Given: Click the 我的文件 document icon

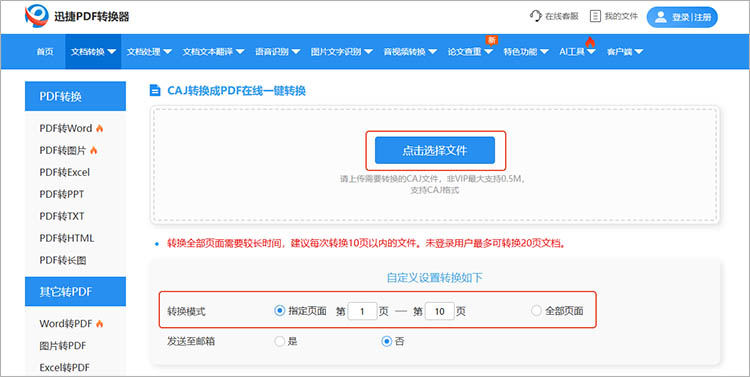Looking at the screenshot, I should (595, 16).
